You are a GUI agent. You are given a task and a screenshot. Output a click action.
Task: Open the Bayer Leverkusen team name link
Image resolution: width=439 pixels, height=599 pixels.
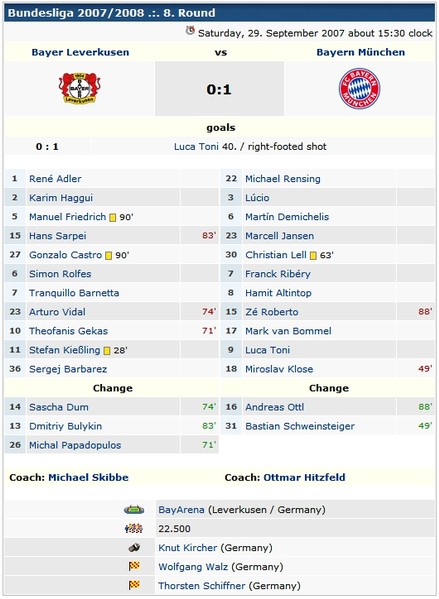tap(80, 52)
